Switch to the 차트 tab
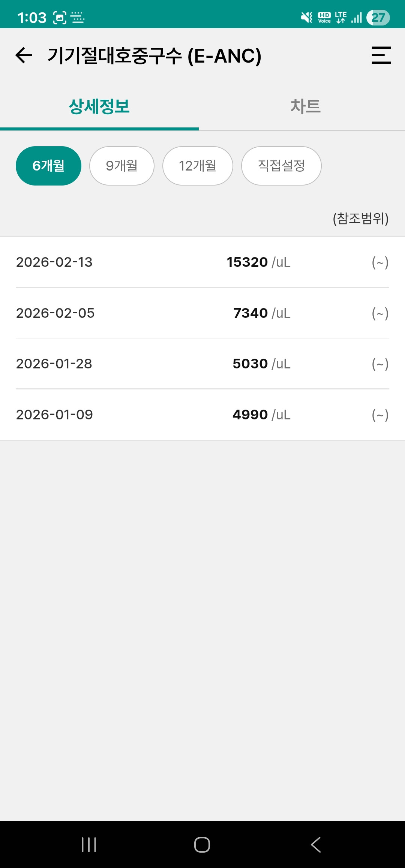The height and width of the screenshot is (868, 405). [x=305, y=107]
